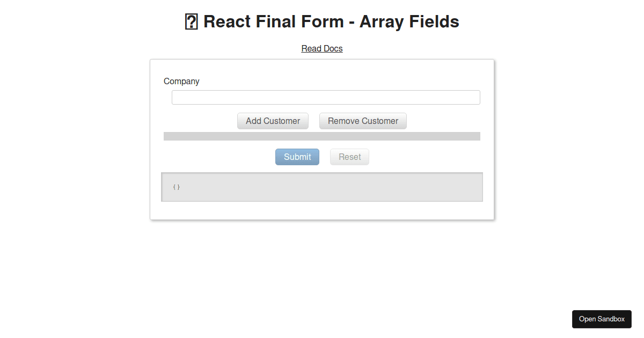Viewport: 644px width, 338px height.
Task: Launch the CodeSandbox editor via Open Sandbox
Action: [x=602, y=319]
